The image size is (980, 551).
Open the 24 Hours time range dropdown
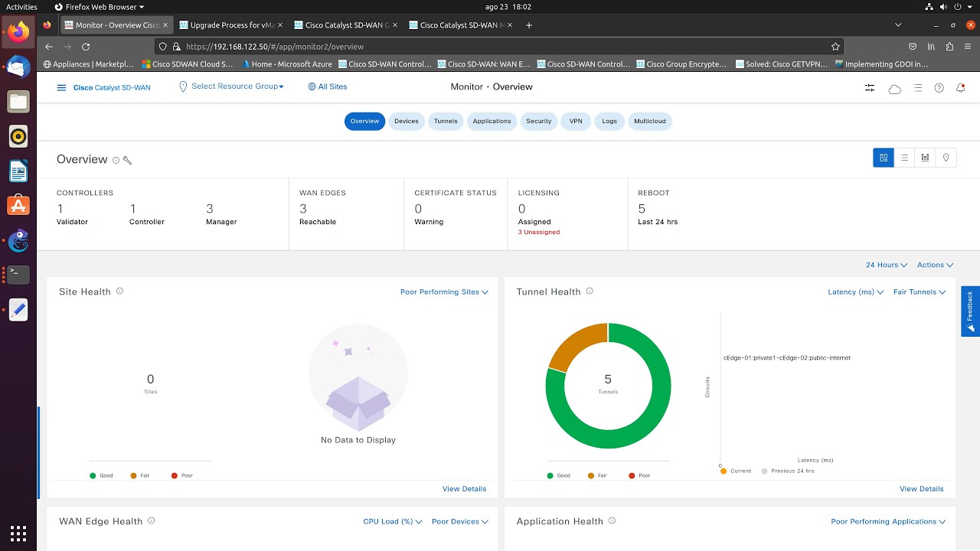[887, 265]
